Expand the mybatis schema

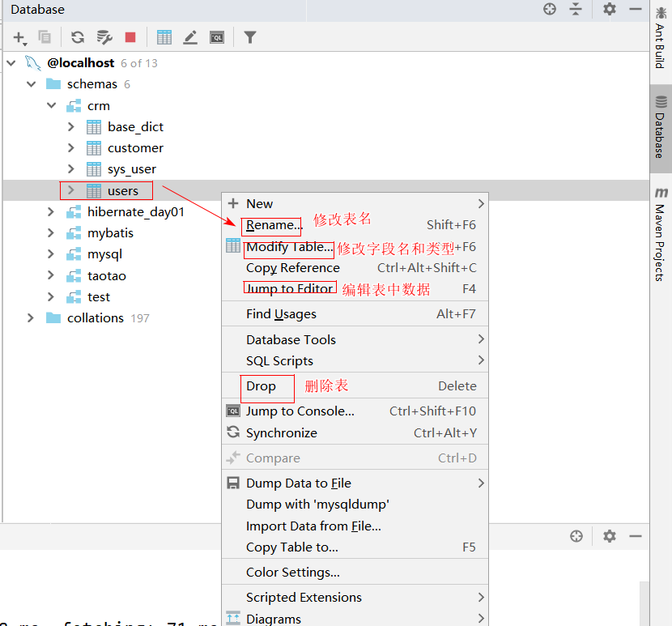tap(51, 232)
